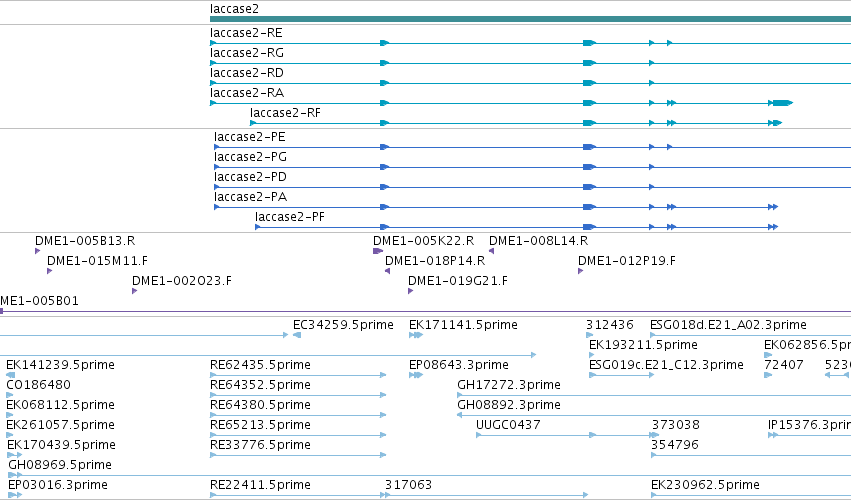This screenshot has width=851, height=500.
Task: Select the GH08892.3prime EST label
Action: pos(509,406)
